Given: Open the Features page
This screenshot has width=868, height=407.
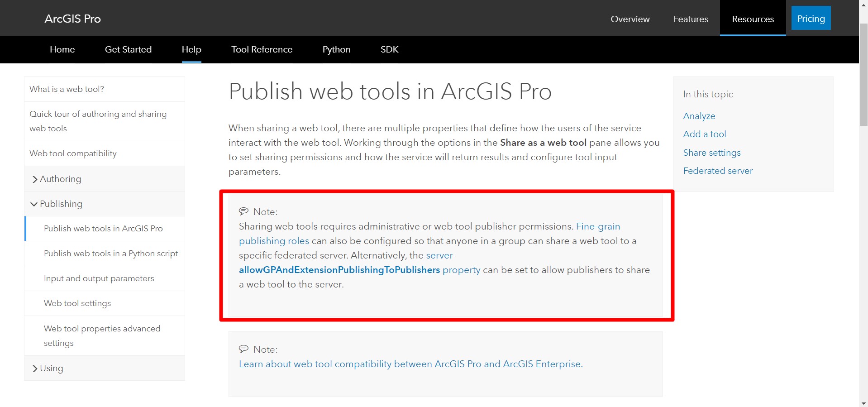Looking at the screenshot, I should [x=691, y=19].
